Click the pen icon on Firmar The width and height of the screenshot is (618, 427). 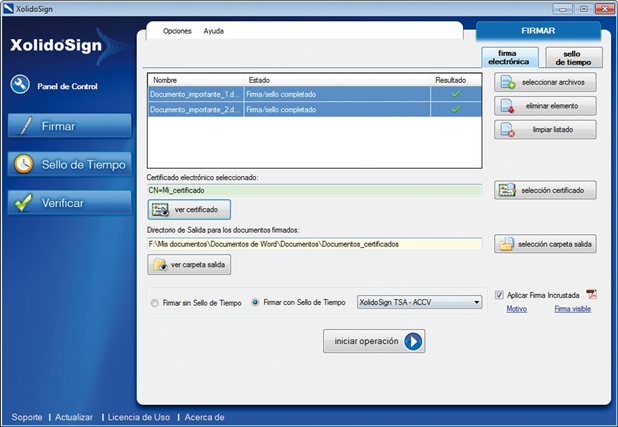(26, 126)
